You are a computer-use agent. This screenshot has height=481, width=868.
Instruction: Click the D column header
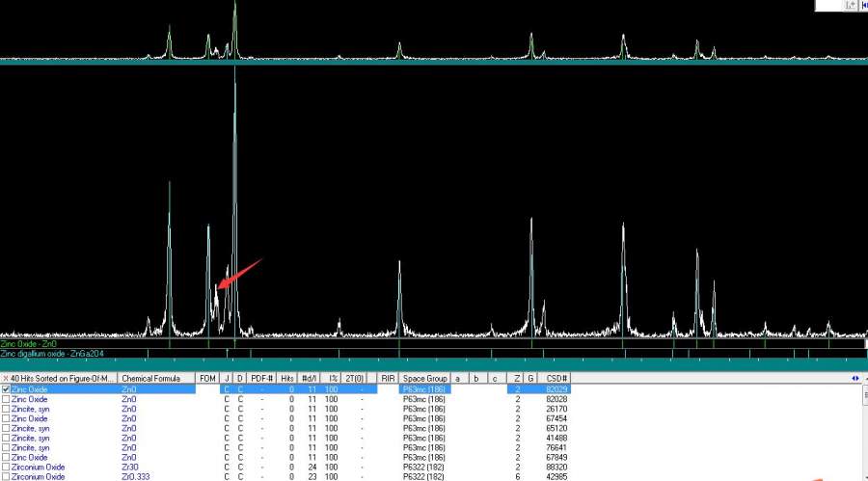click(240, 379)
